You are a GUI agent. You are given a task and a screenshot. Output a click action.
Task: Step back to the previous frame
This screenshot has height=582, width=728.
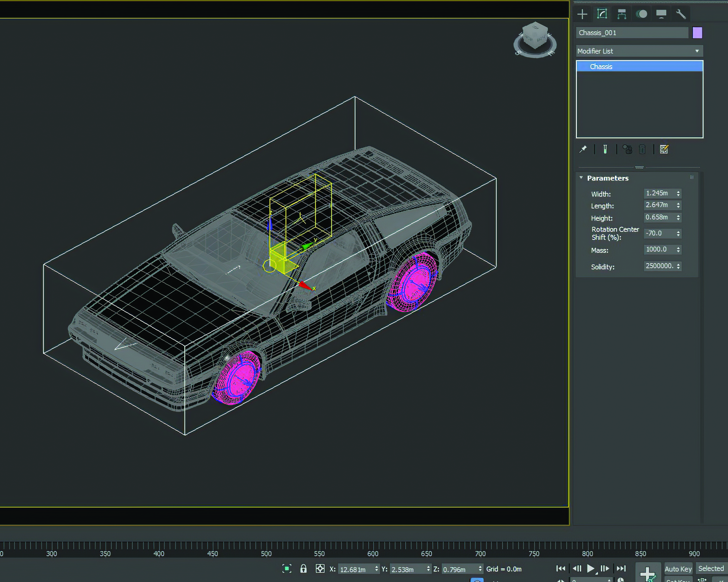tap(577, 568)
